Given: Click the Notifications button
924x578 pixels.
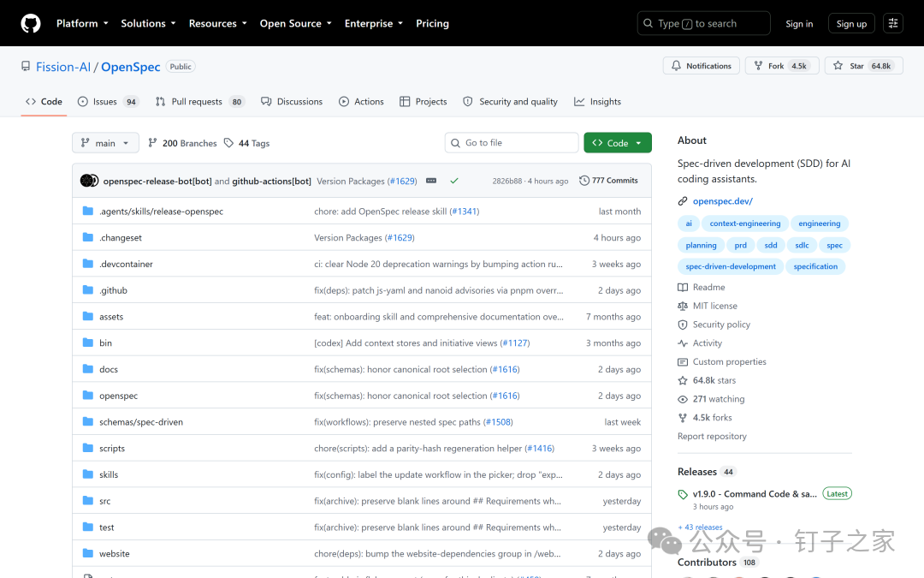Looking at the screenshot, I should pos(702,65).
